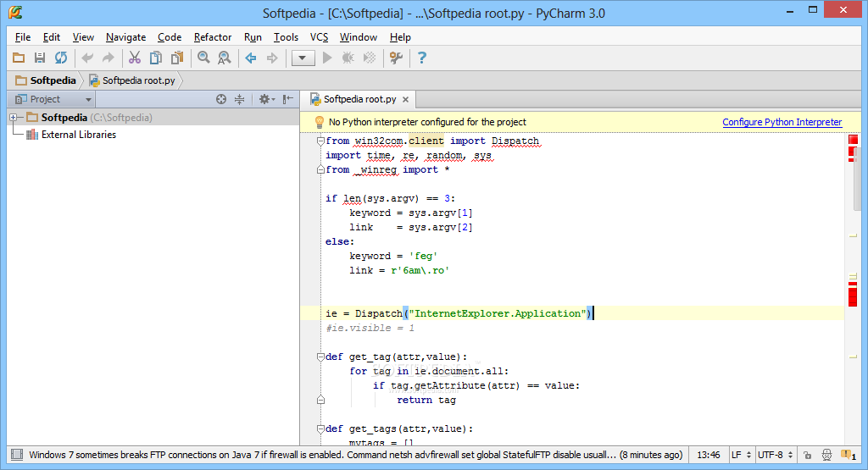Open the View menu

tap(83, 37)
